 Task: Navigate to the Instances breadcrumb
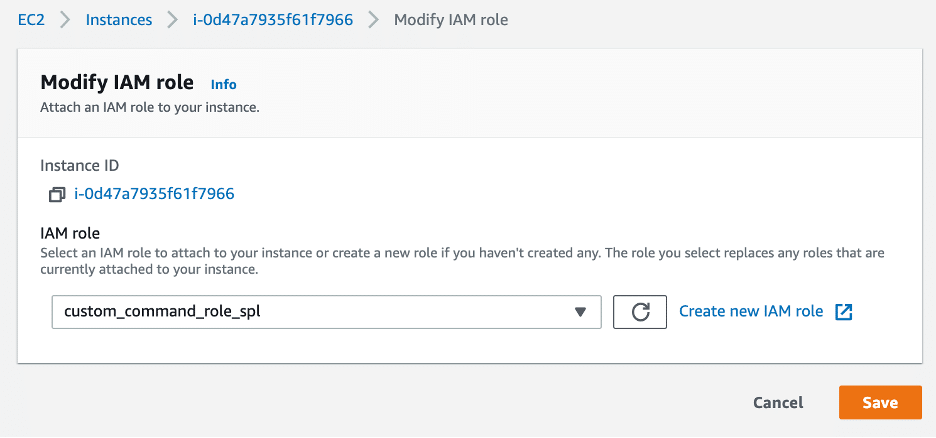click(119, 20)
